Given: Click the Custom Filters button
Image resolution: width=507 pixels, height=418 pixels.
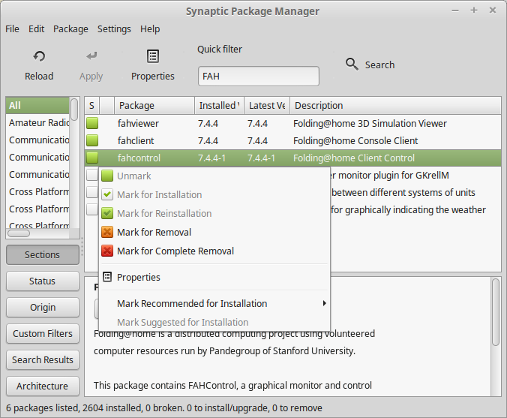Looking at the screenshot, I should click(43, 334).
